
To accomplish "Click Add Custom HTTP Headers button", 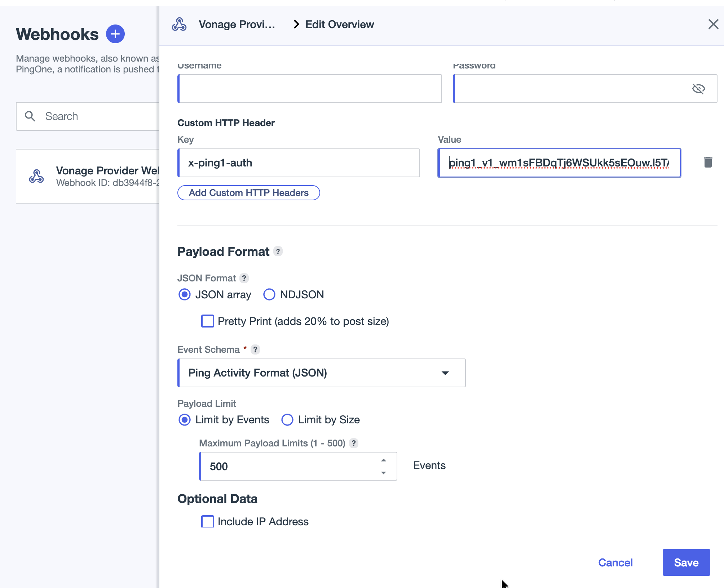I will (249, 193).
